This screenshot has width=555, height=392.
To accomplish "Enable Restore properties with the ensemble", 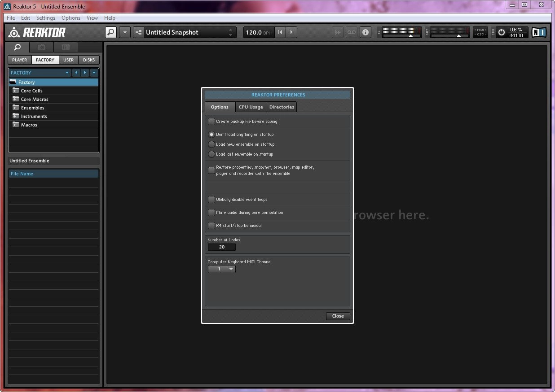I will pyautogui.click(x=211, y=170).
